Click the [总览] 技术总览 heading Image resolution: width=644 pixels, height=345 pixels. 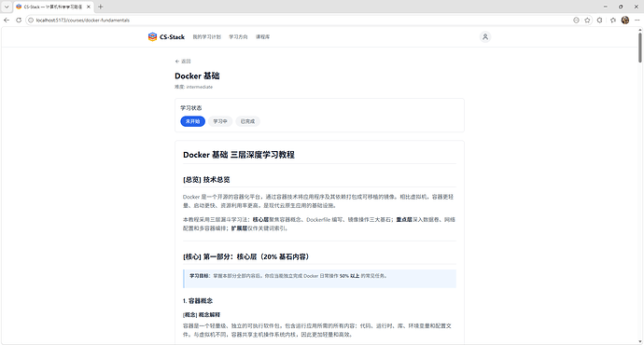pos(206,180)
